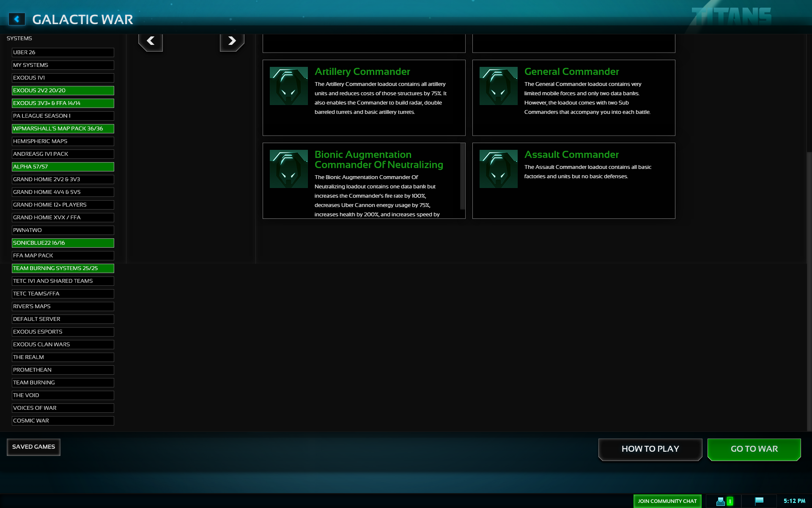Open SAVED GAMES

(33, 447)
